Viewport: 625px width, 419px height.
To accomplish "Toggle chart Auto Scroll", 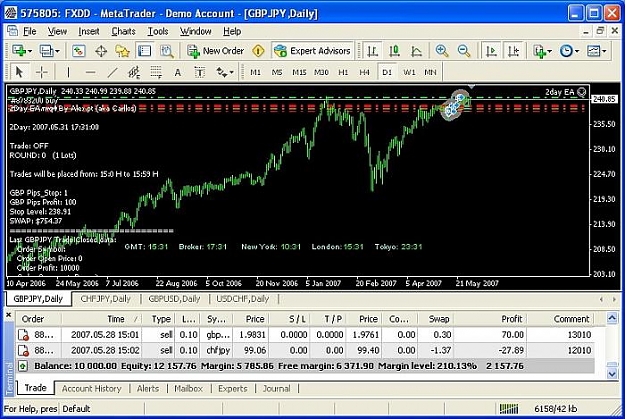I will (491, 51).
